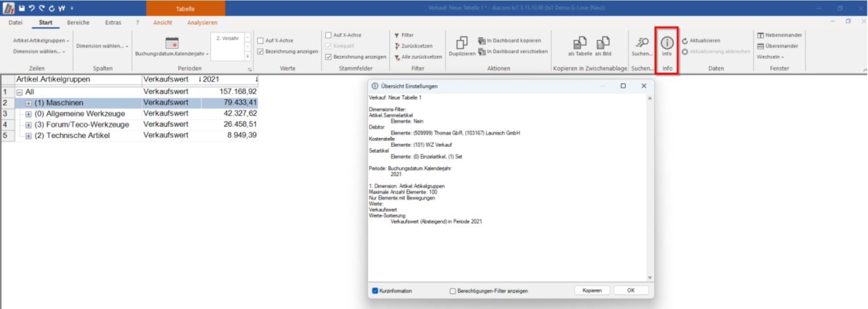
Task: Open the Datei menu
Action: coord(16,22)
